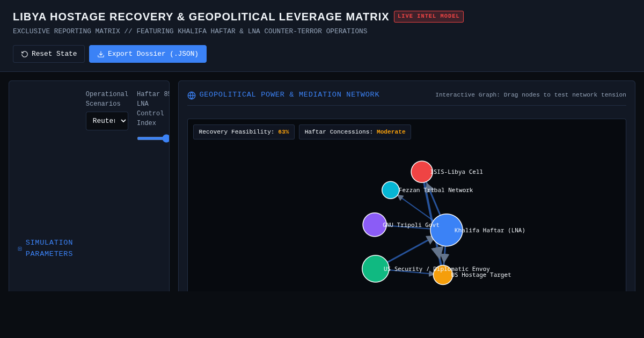The height and width of the screenshot is (338, 644).
Task: Select the green US Security Envoy node
Action: [x=376, y=269]
